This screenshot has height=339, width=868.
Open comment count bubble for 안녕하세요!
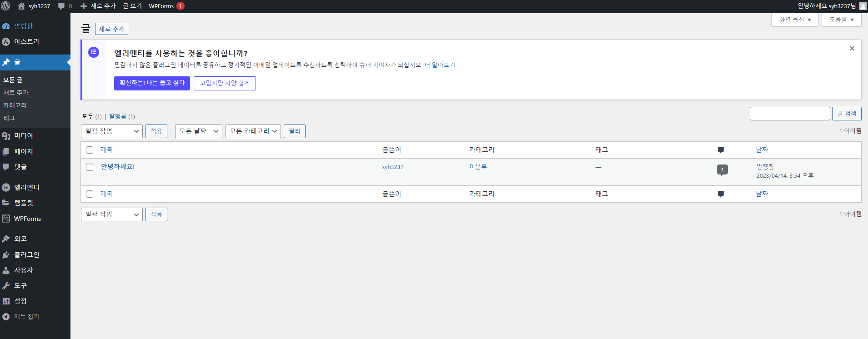(722, 170)
